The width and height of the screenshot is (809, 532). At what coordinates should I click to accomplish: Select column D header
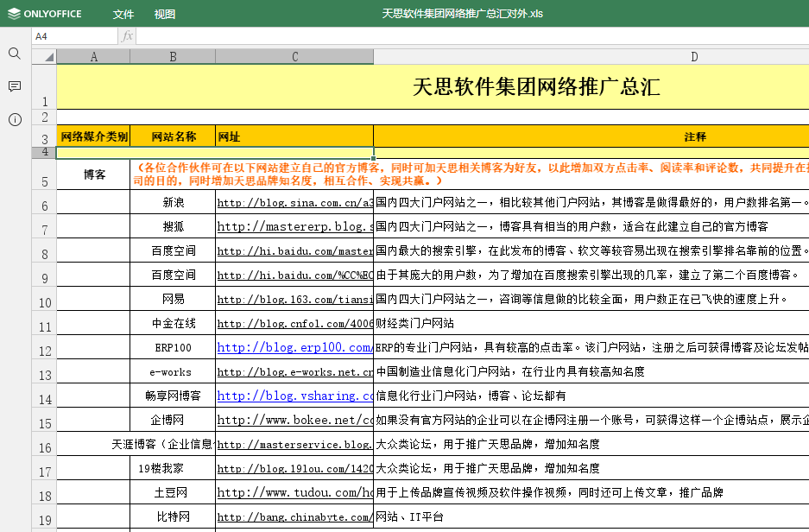tap(694, 57)
